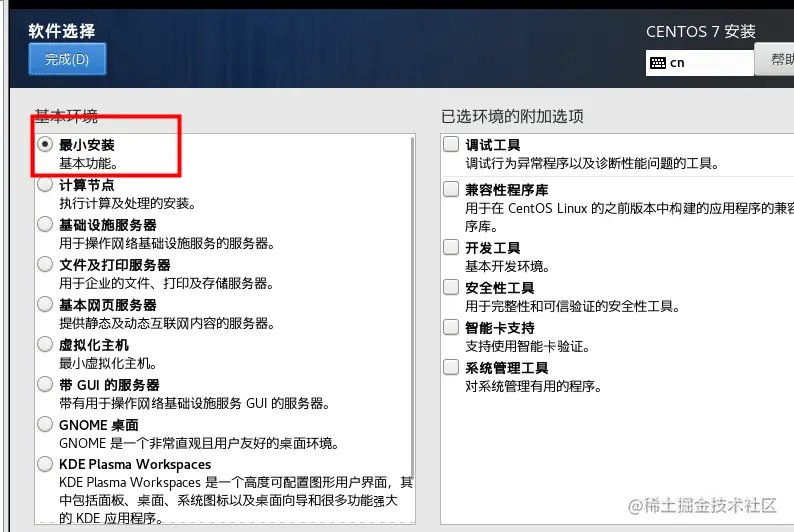Image resolution: width=794 pixels, height=532 pixels.
Task: Click the 最小虚拟化主机。 description
Action: click(x=108, y=363)
